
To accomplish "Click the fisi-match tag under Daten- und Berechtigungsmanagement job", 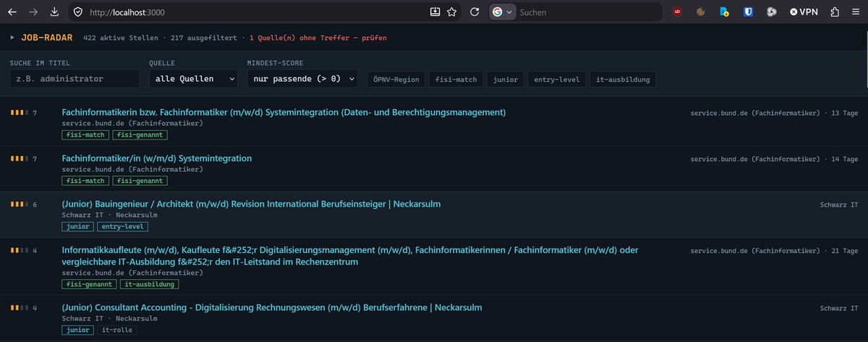I will tap(85, 135).
